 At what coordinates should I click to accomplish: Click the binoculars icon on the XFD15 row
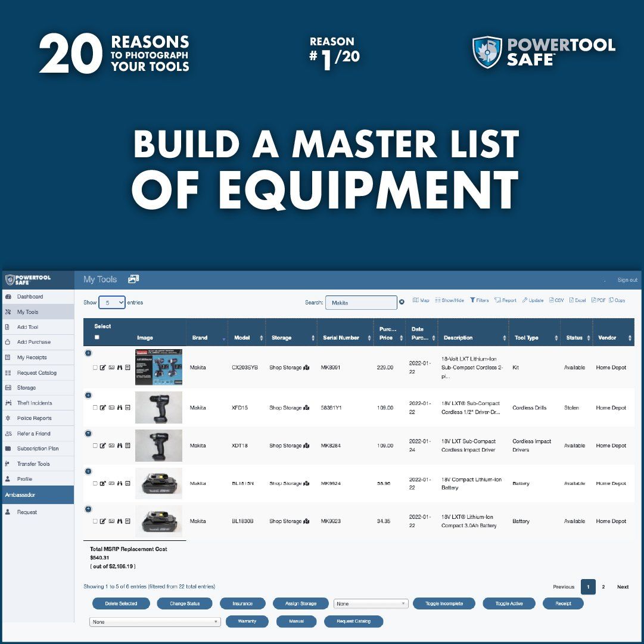[120, 408]
